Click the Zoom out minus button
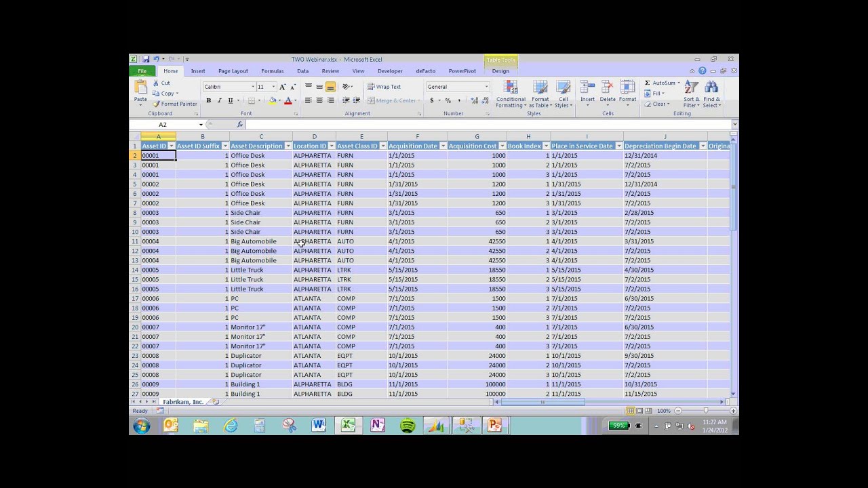This screenshot has height=488, width=868. pyautogui.click(x=677, y=411)
